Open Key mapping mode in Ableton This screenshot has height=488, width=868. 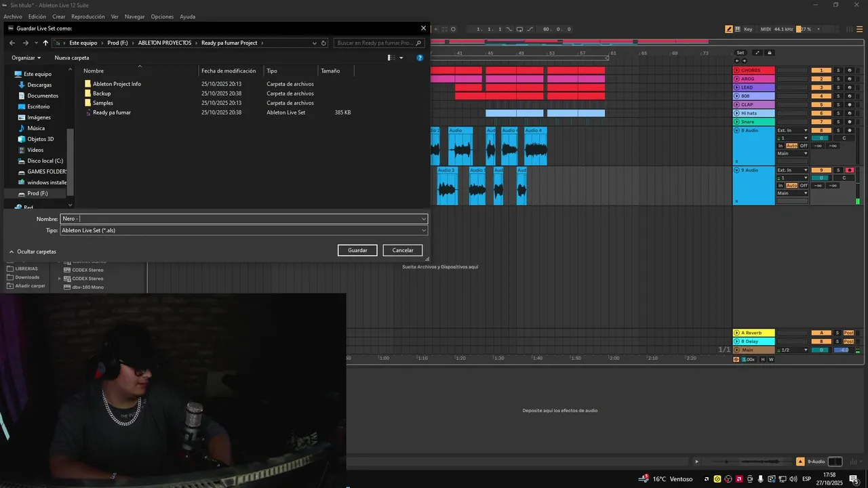click(748, 29)
